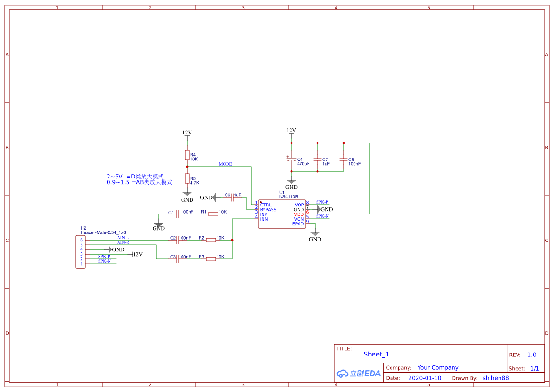Select the R2 resistor symbol

211,240
